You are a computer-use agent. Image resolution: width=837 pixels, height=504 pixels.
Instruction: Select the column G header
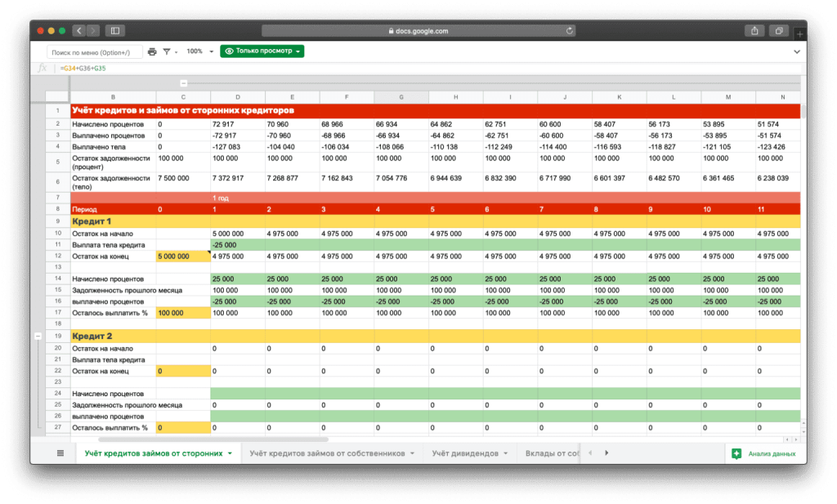[401, 97]
